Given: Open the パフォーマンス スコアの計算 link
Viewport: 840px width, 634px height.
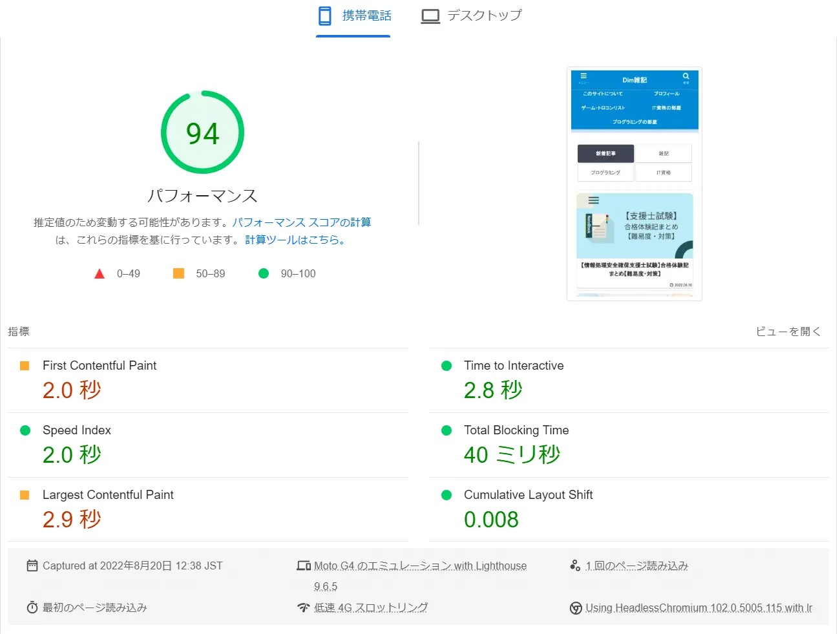Looking at the screenshot, I should click(301, 222).
